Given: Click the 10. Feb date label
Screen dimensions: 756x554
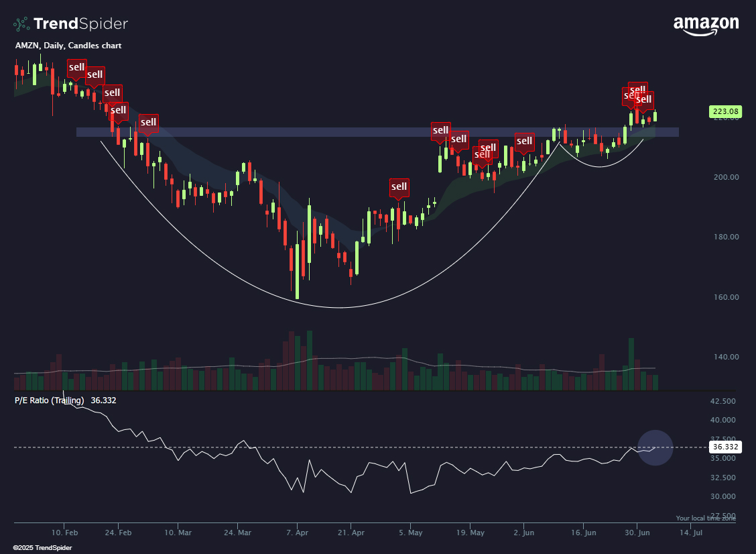Looking at the screenshot, I should pyautogui.click(x=64, y=533).
